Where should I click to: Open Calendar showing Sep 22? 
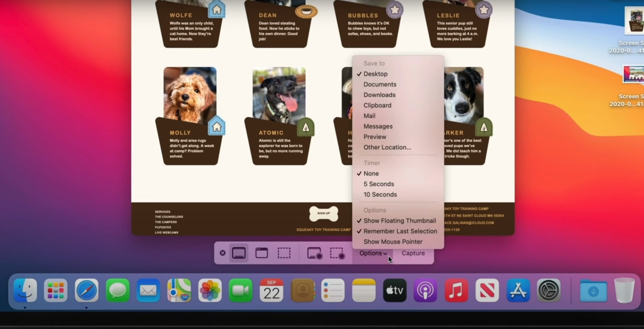pyautogui.click(x=272, y=290)
